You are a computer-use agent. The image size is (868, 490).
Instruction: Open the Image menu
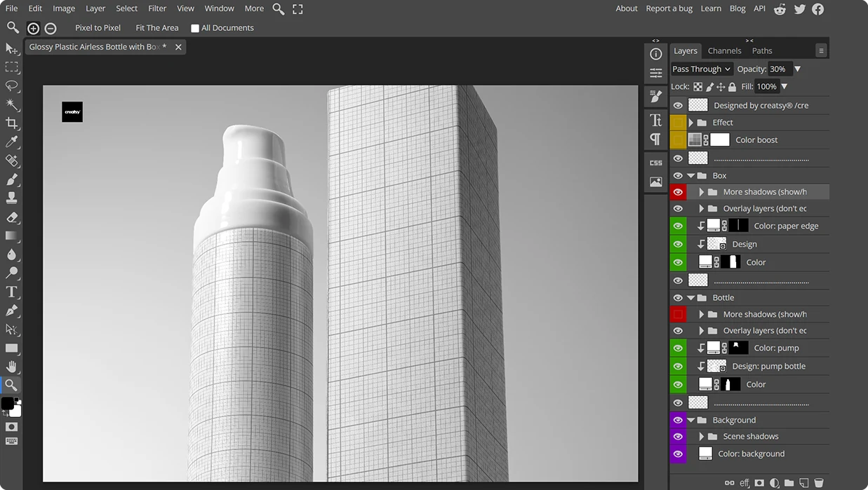coord(64,8)
